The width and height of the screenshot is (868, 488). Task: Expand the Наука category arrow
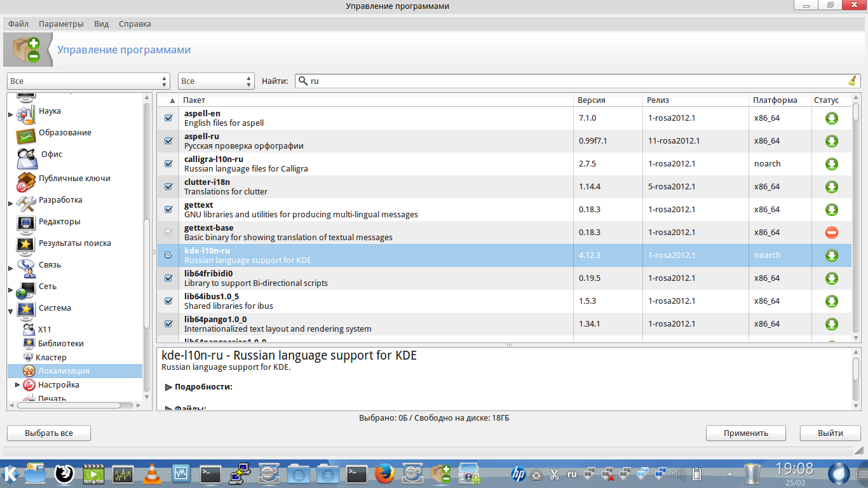pyautogui.click(x=10, y=115)
